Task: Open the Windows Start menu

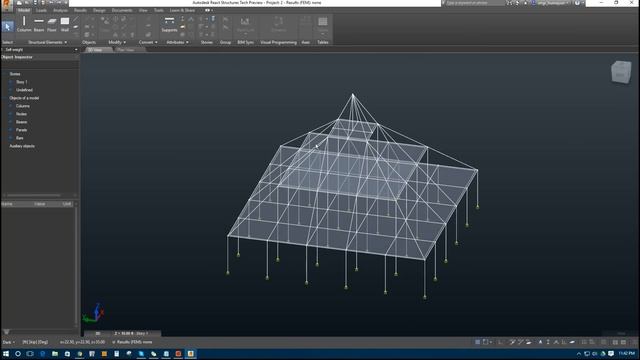Action: (x=6, y=353)
